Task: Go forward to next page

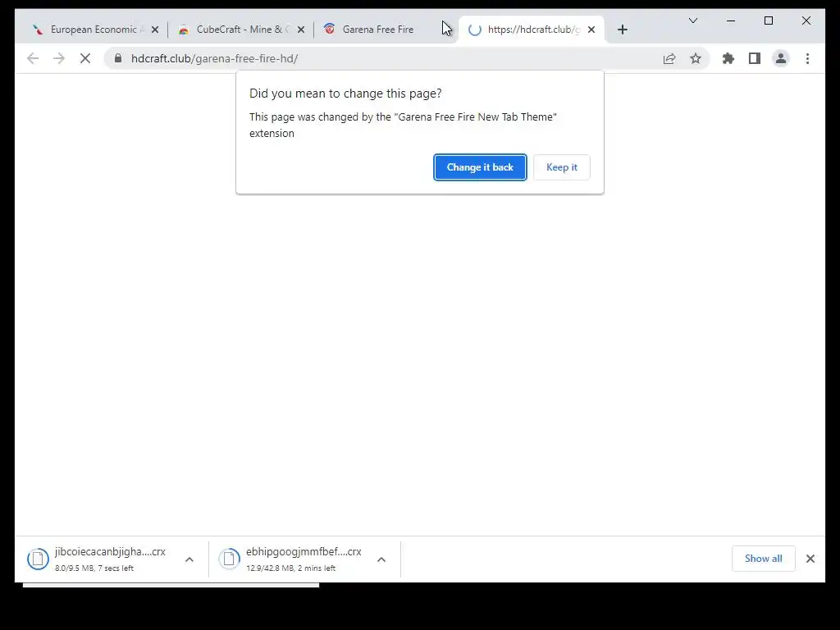Action: (x=59, y=58)
